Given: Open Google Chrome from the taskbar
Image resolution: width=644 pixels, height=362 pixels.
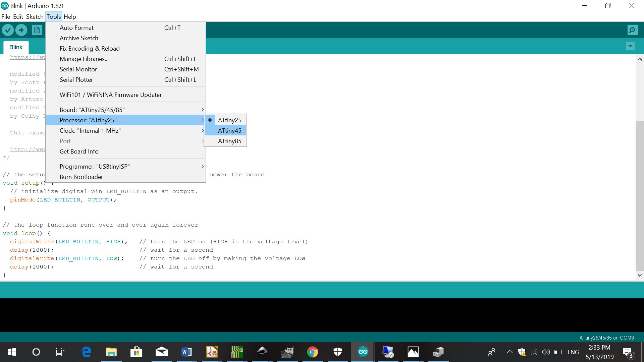Looking at the screenshot, I should (x=312, y=352).
